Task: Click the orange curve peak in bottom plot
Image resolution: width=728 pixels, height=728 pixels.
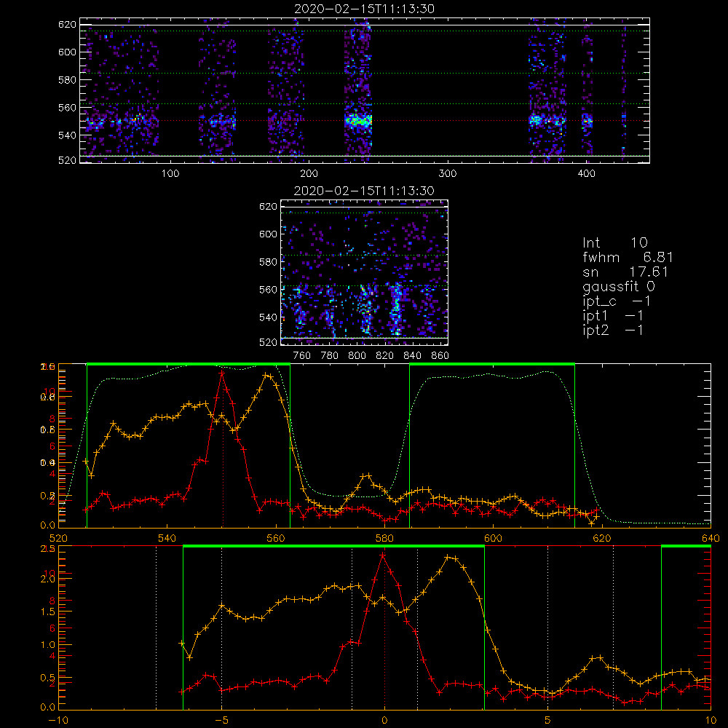Action: pyautogui.click(x=448, y=557)
